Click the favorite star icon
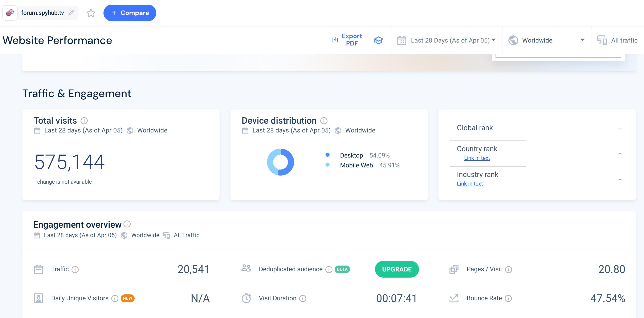 point(91,13)
